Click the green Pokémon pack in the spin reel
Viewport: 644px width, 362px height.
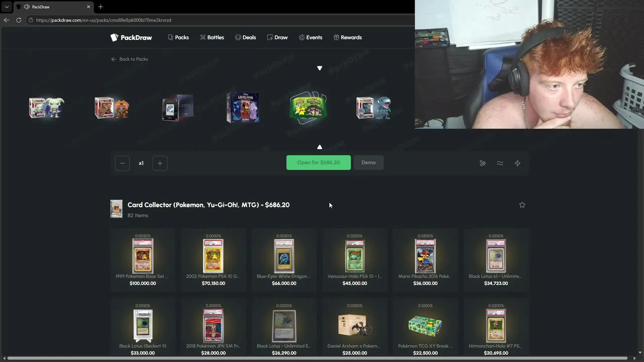(308, 107)
